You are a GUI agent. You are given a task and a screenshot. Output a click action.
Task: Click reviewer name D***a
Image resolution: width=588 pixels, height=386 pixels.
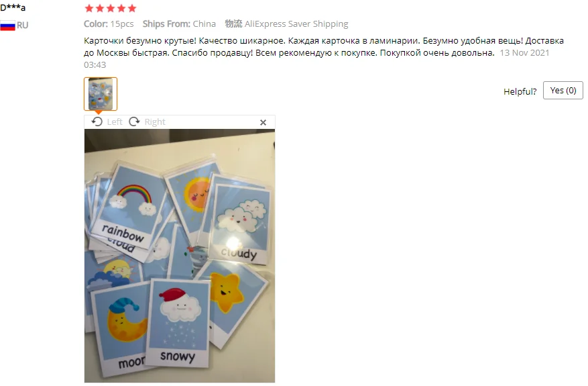[x=13, y=7]
